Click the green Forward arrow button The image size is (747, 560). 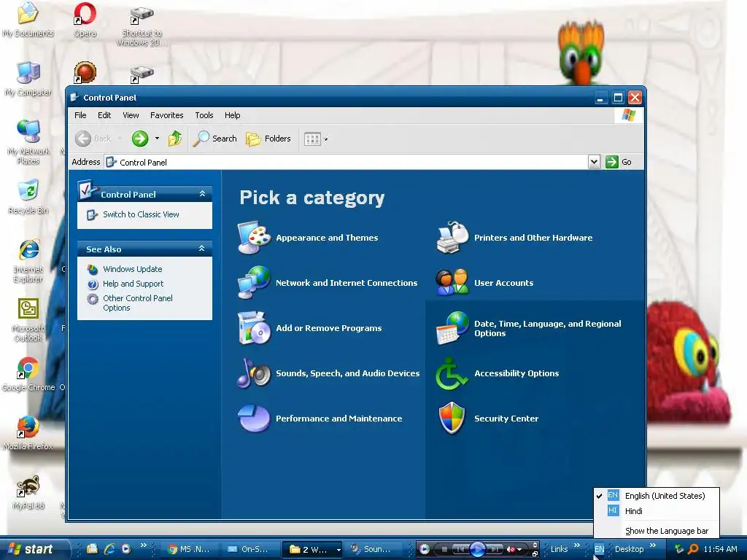(140, 139)
